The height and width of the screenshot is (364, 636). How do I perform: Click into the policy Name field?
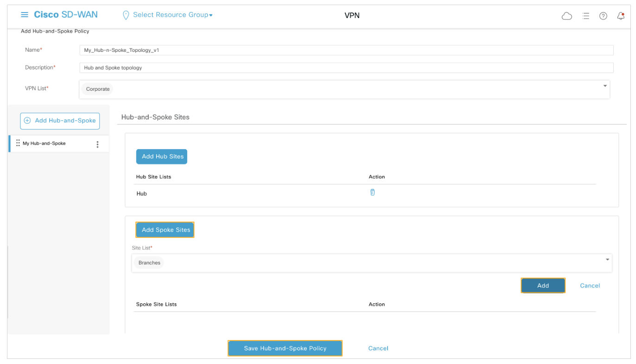pyautogui.click(x=346, y=50)
